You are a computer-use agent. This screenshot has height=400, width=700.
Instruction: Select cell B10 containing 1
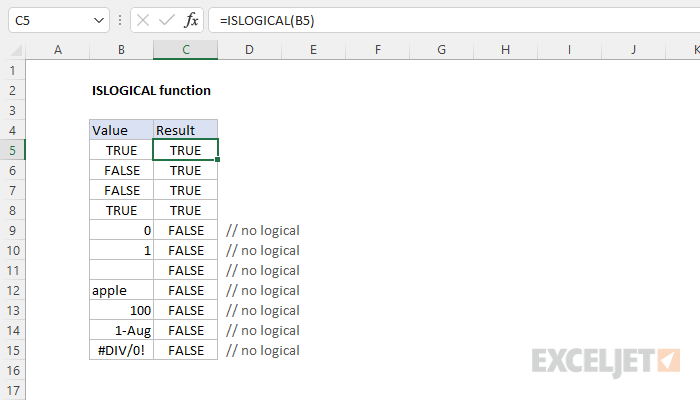(x=121, y=250)
